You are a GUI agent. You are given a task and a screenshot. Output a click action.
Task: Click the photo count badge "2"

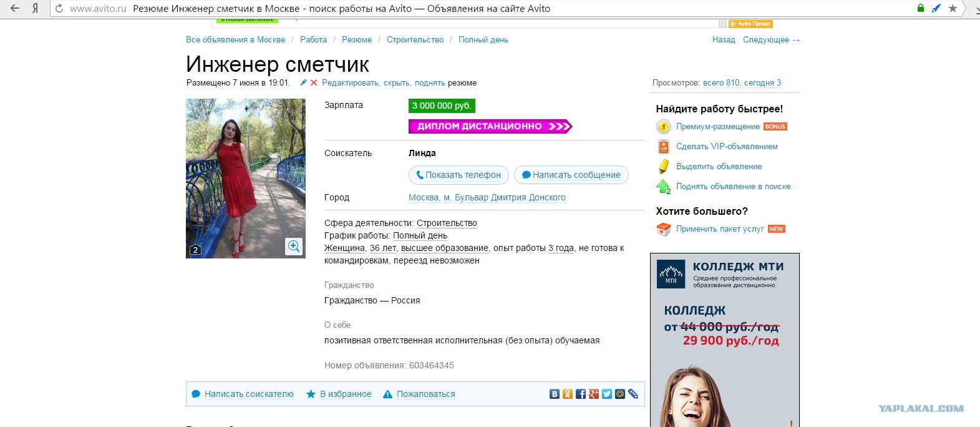pyautogui.click(x=195, y=250)
